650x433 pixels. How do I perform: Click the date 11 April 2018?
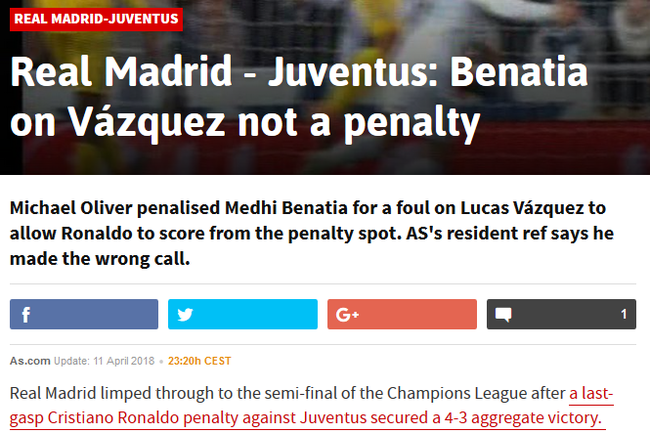(x=124, y=361)
